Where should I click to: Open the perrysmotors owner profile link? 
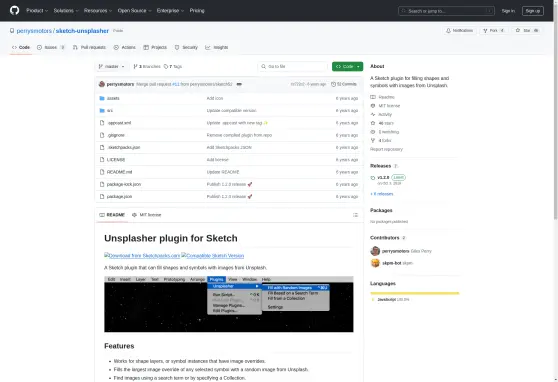click(34, 31)
